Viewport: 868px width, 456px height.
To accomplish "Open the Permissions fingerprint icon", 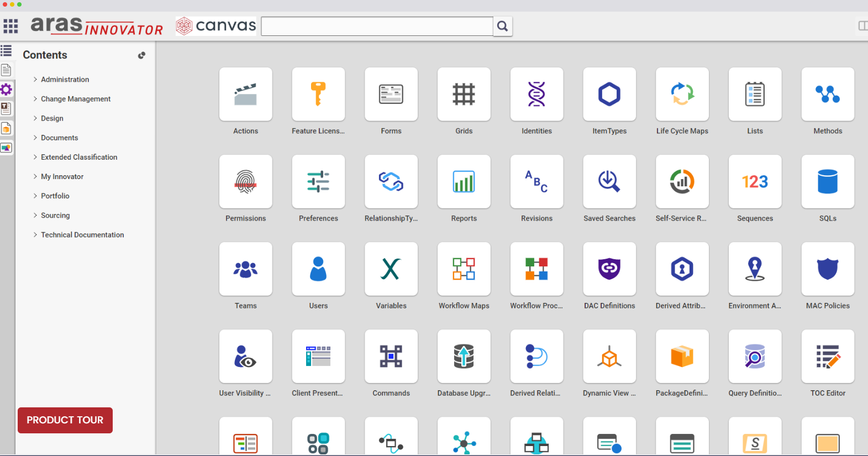I will click(x=245, y=182).
